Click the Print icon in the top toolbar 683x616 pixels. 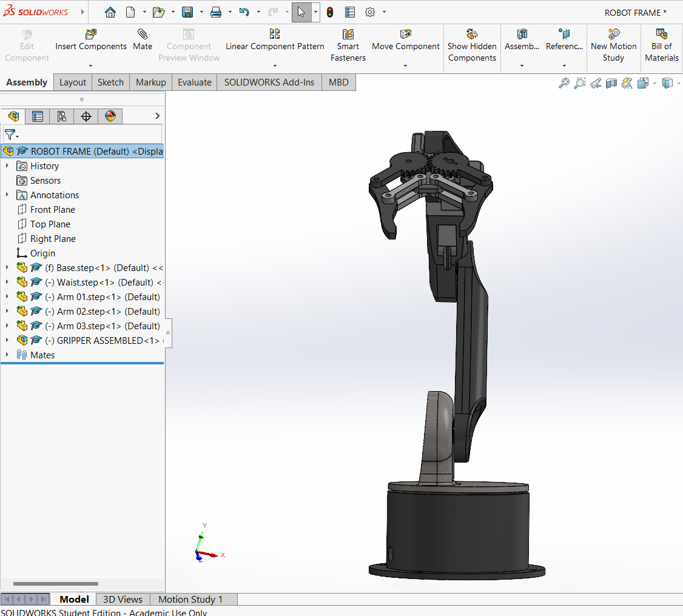tap(216, 12)
